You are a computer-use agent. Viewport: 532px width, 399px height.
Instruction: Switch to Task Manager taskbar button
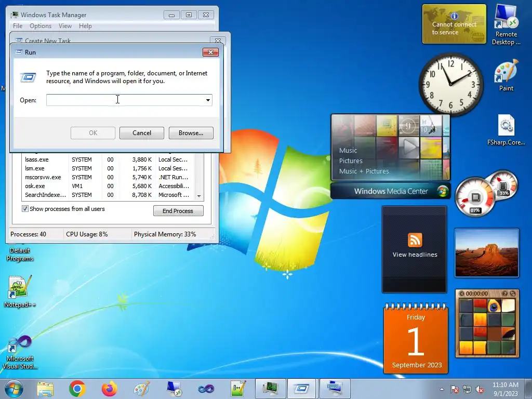pos(270,389)
